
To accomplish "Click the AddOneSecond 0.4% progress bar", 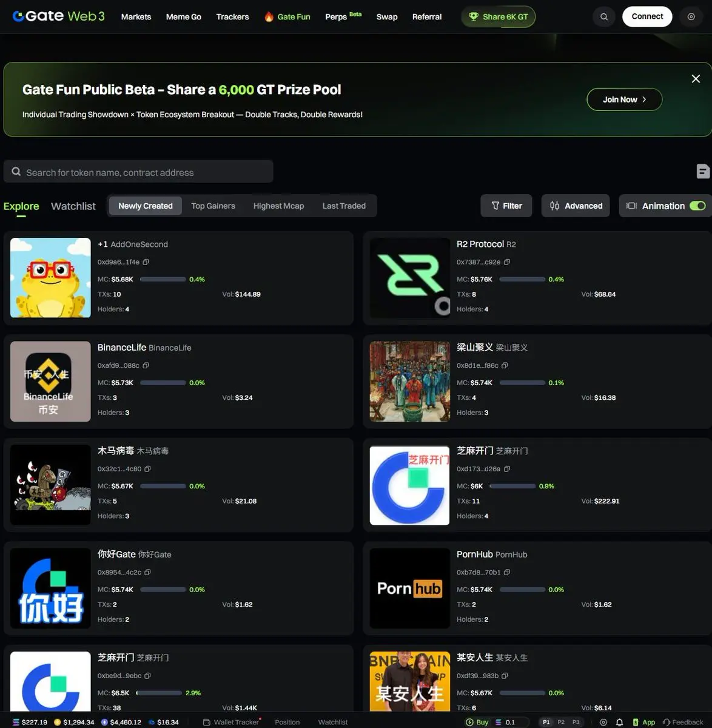I will [x=163, y=279].
